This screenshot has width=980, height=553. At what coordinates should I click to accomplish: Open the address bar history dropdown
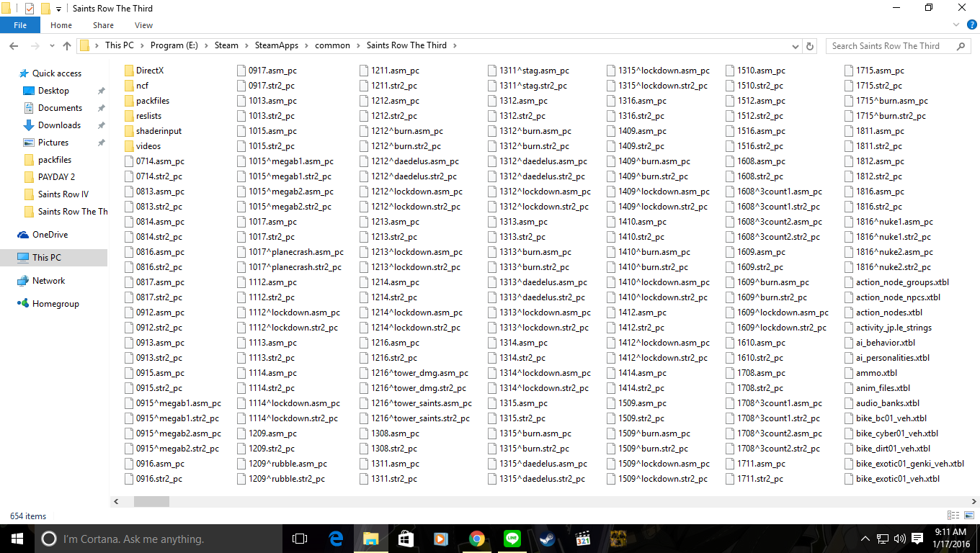point(796,45)
